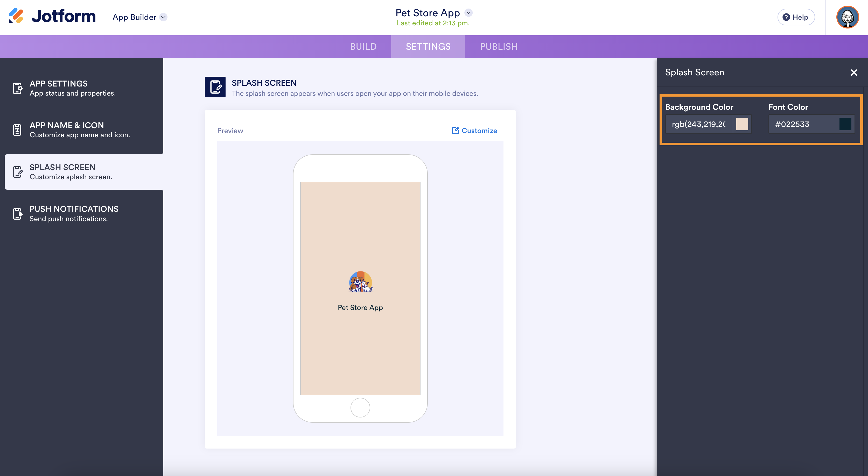Click the App Settings gear icon
868x476 pixels.
pos(18,88)
